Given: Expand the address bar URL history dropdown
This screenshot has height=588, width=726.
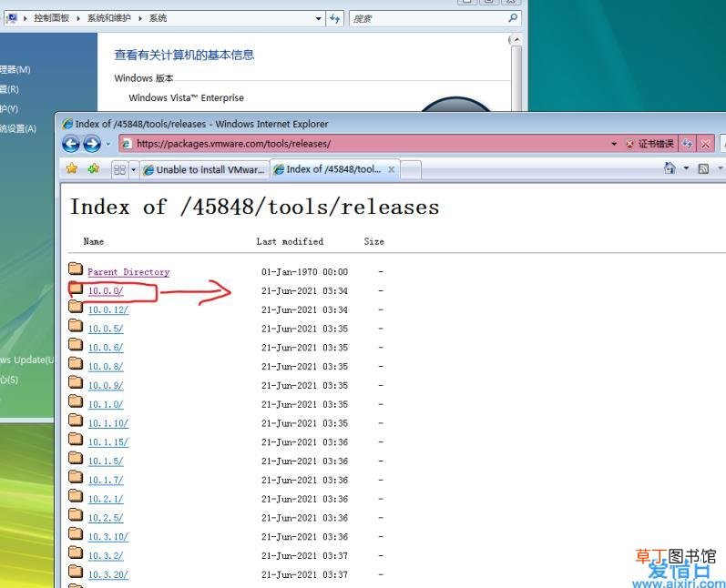Looking at the screenshot, I should click(614, 144).
